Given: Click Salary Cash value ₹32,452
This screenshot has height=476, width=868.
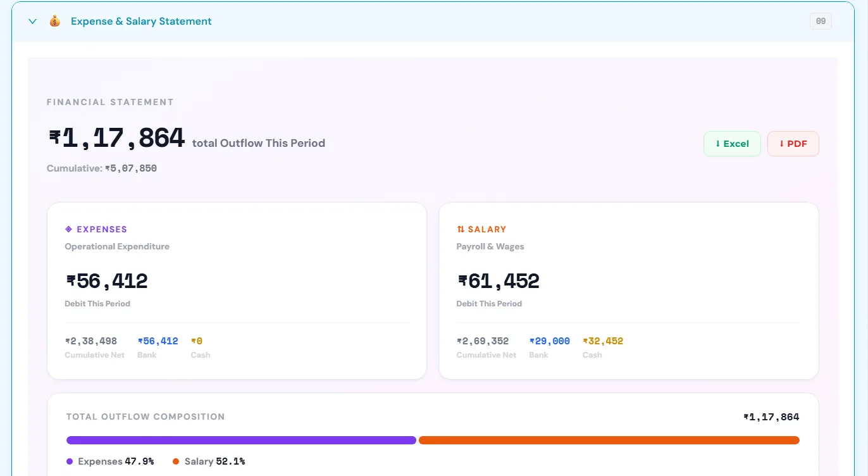Looking at the screenshot, I should coord(603,341).
